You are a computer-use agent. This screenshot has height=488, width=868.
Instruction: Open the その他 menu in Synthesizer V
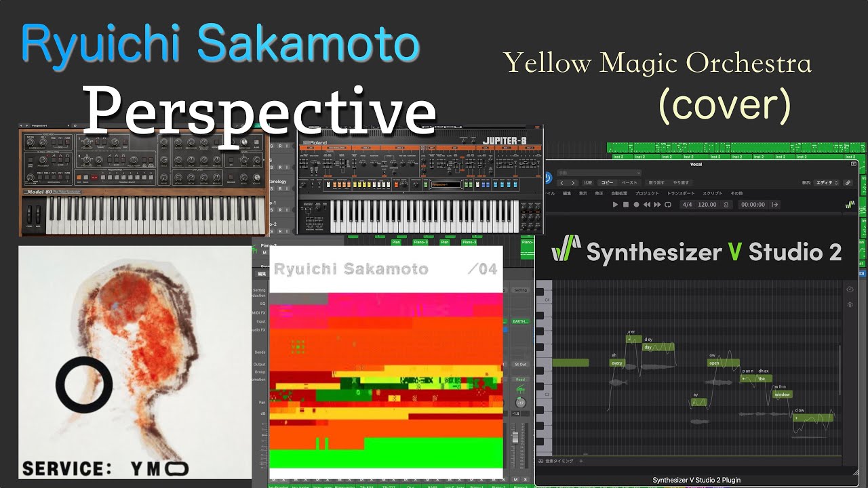click(736, 193)
